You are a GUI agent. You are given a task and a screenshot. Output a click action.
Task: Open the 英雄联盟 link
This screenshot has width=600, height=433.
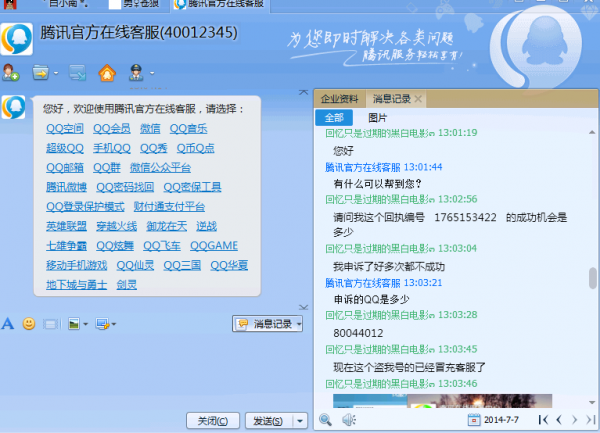[66, 226]
